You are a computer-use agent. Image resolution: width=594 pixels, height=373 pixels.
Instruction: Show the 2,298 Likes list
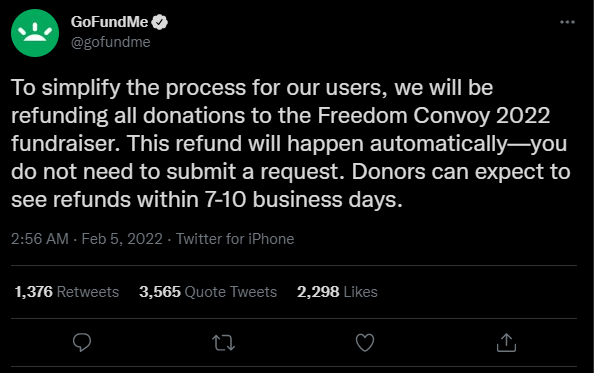[337, 292]
